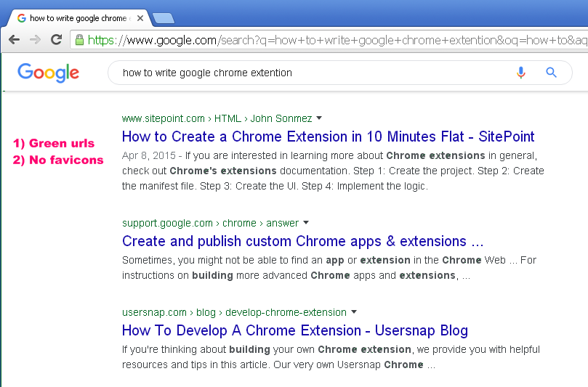Click the snippet starting 'If you're thinking about'
This screenshot has width=588, height=387.
331,357
